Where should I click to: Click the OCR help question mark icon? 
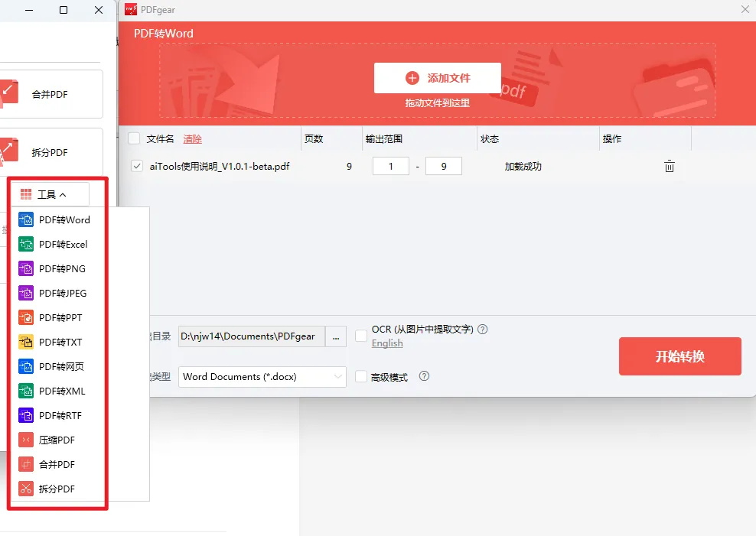tap(482, 330)
